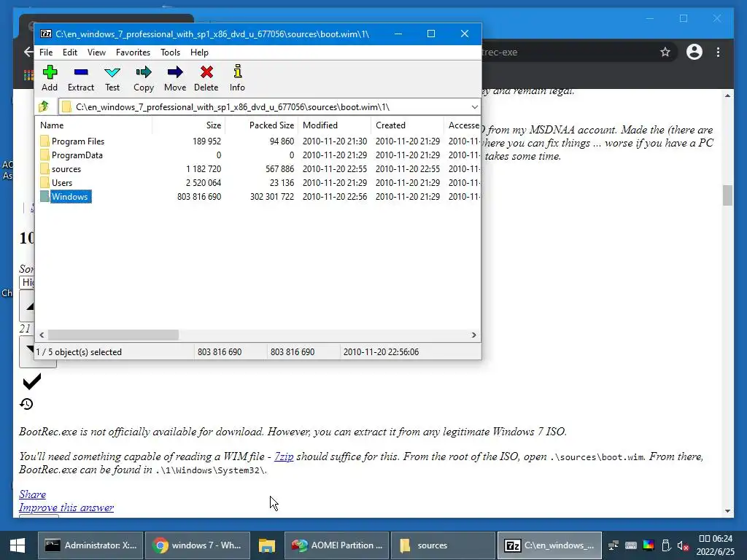Switch to AOMEI Partition taskbar item
The height and width of the screenshot is (560, 747).
tap(337, 545)
